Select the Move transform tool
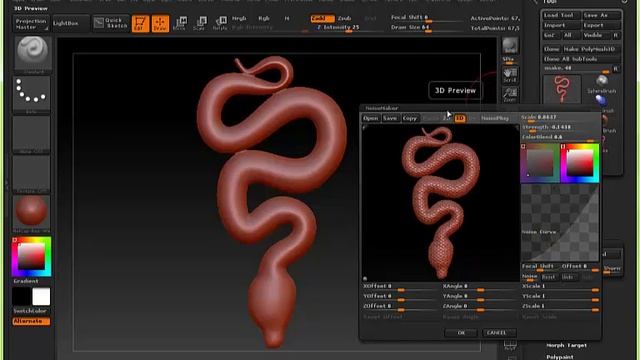 click(x=180, y=23)
